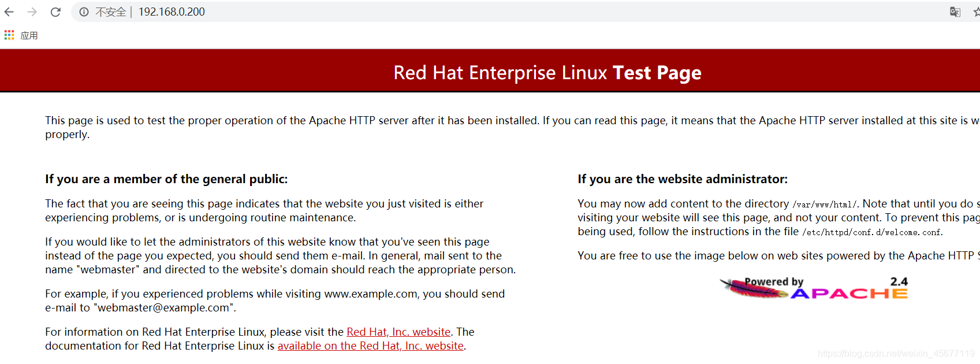
Task: Open the apps grid icon in bookmarks bar
Action: (9, 35)
